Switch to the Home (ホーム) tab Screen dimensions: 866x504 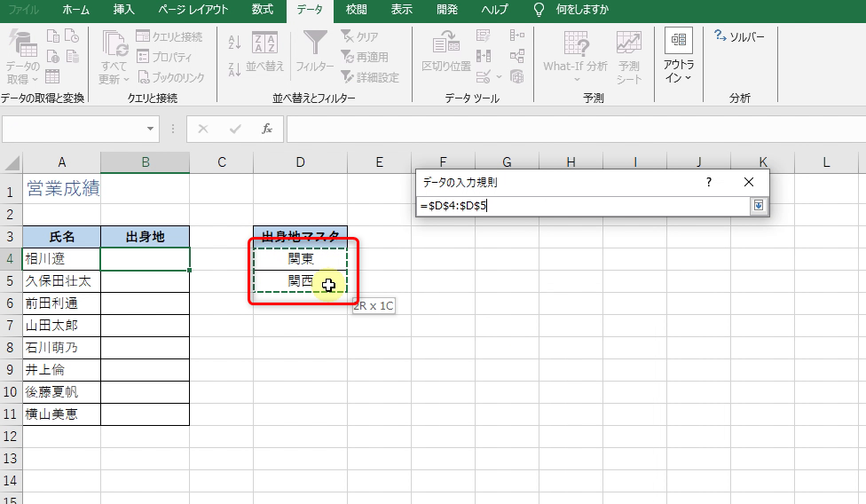coord(76,10)
